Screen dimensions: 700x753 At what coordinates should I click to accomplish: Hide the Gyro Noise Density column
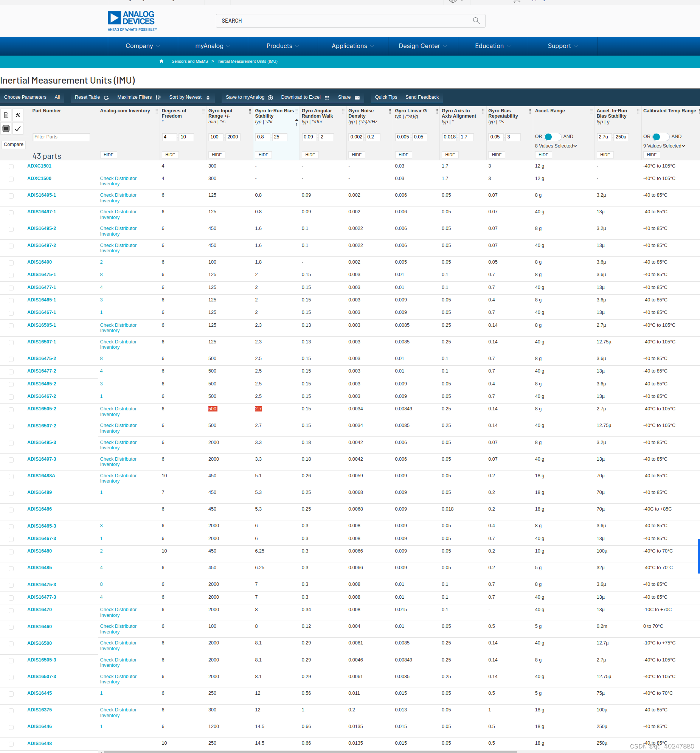point(357,155)
